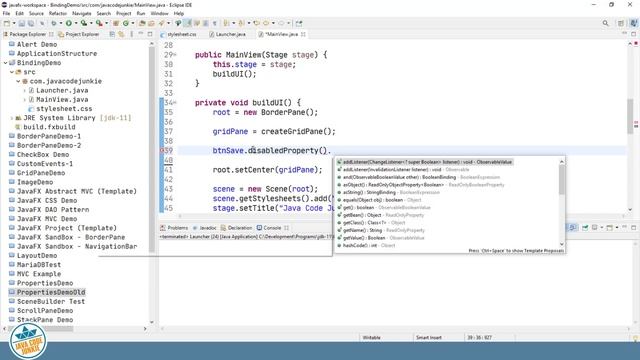Open the File menu
640x360 pixels.
tap(6, 13)
